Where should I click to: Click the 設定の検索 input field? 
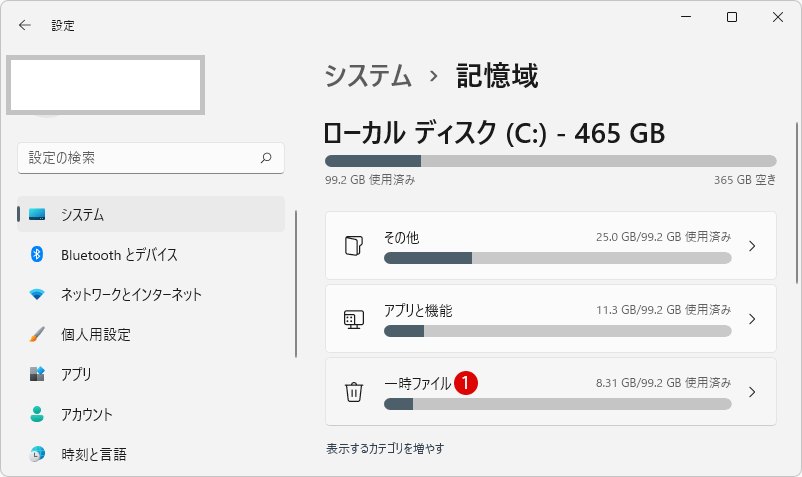point(151,158)
